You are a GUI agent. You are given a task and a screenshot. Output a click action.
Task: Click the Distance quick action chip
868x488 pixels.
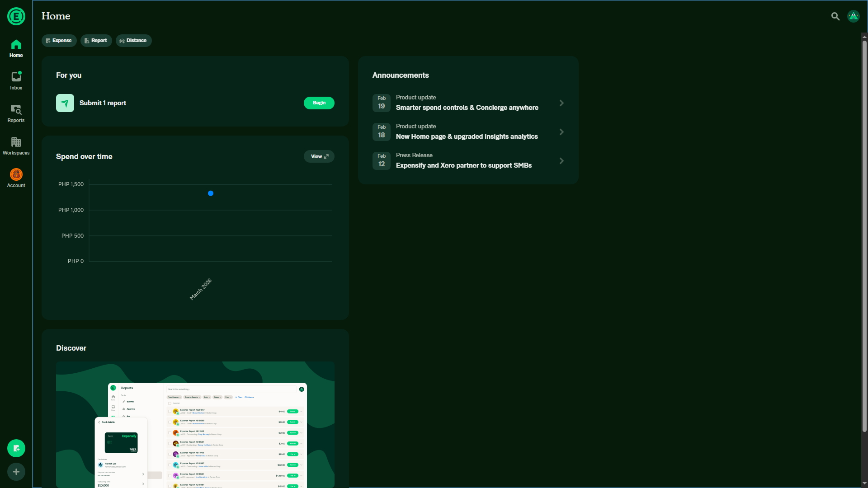pyautogui.click(x=133, y=41)
